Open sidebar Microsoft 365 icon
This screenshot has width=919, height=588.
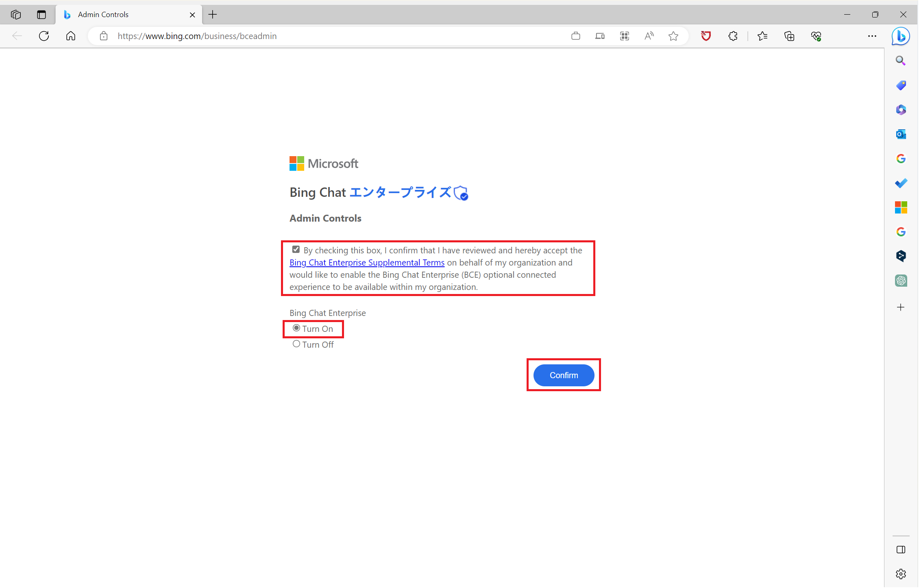tap(901, 110)
